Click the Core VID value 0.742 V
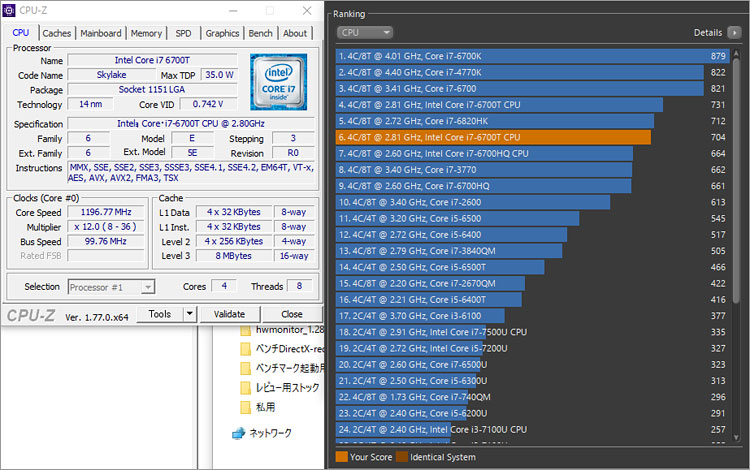 [x=208, y=104]
